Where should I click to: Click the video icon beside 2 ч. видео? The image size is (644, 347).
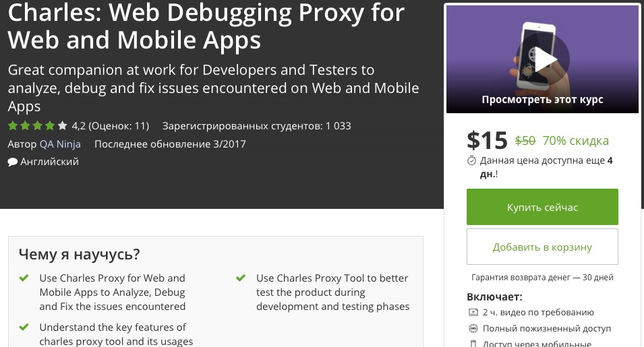(x=473, y=313)
